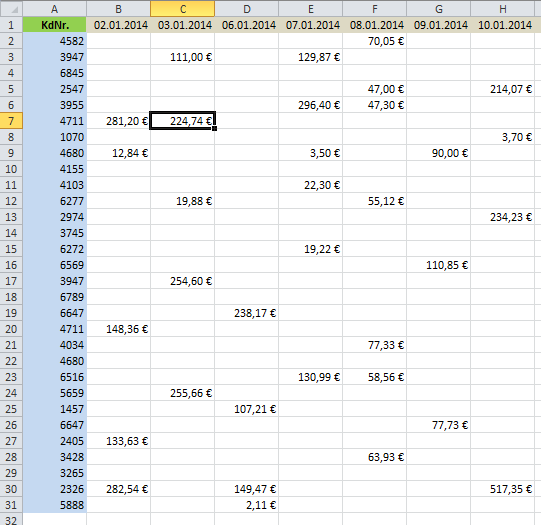Image resolution: width=541 pixels, height=525 pixels.
Task: Select customer number 5888 cell
Action: tap(55, 505)
